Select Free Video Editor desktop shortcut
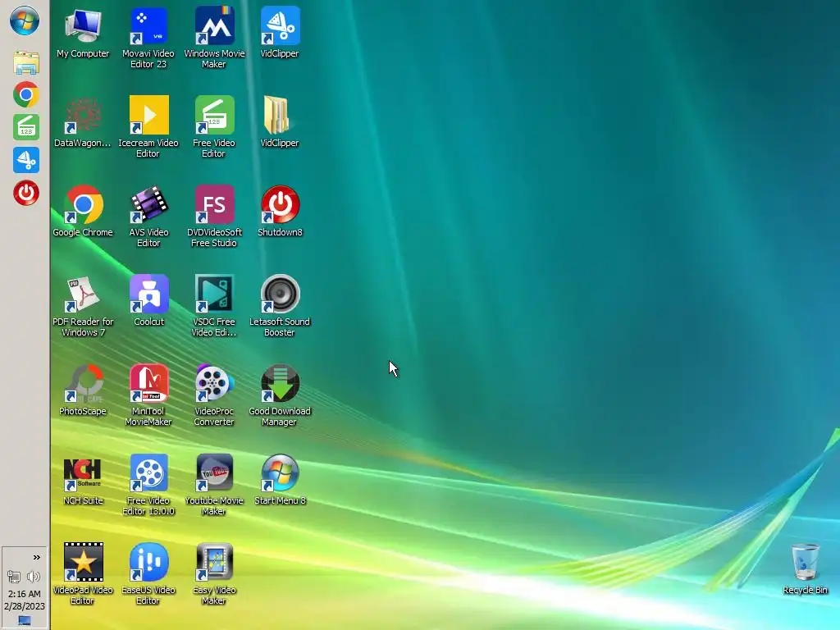This screenshot has height=630, width=840. coord(214,127)
